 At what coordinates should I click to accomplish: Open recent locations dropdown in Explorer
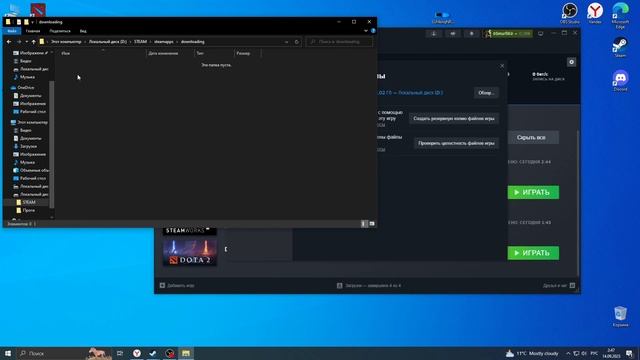coord(27,42)
